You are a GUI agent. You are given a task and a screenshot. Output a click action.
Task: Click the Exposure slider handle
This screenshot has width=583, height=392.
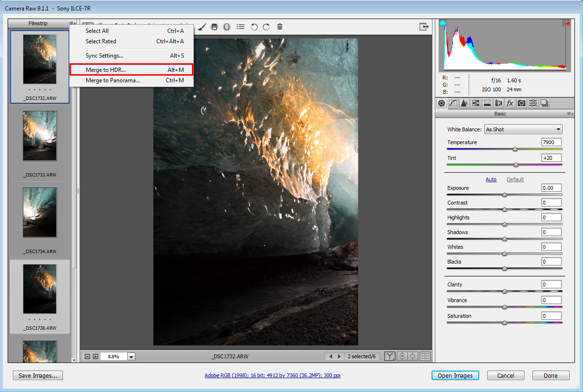(504, 195)
